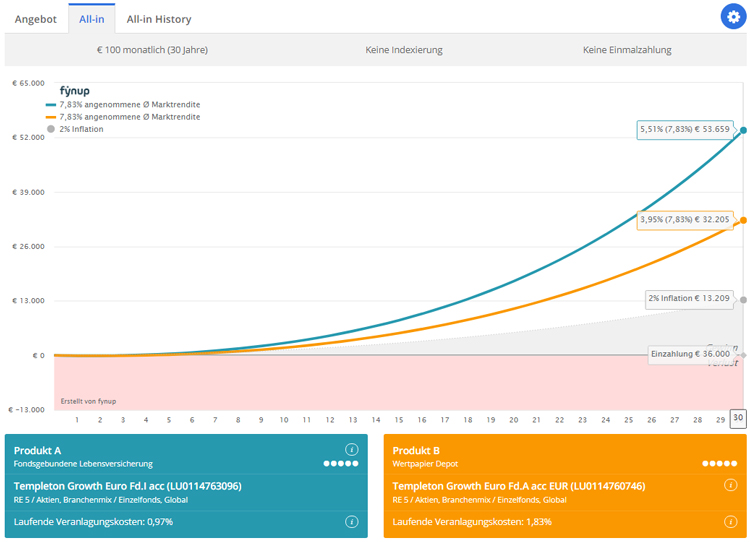Toggle orange 7,83% Marktrendite legend entry

[x=123, y=117]
